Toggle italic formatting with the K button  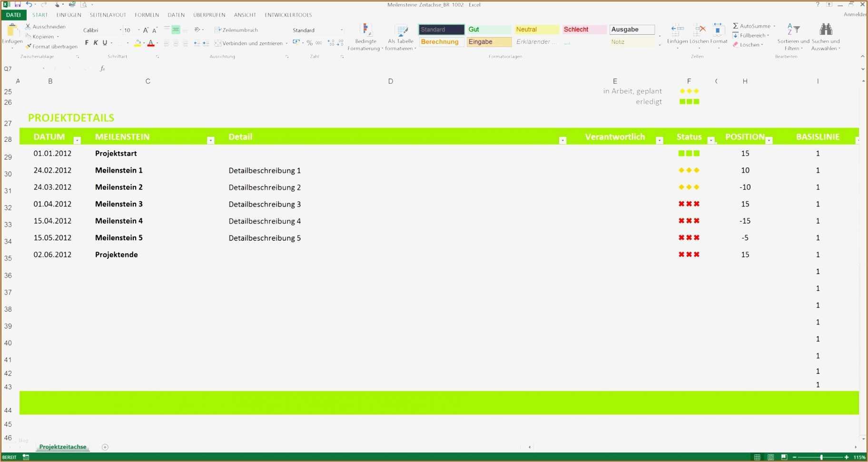coord(95,43)
